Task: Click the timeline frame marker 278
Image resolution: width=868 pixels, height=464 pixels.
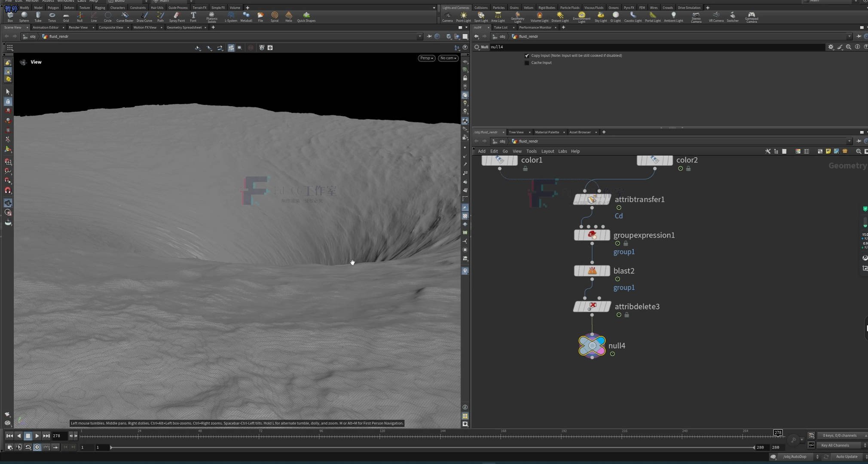Action: coord(778,433)
